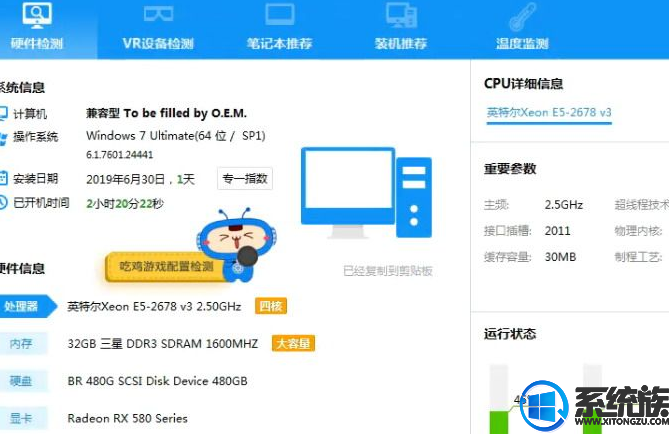Open 温度监测 temperature monitoring tab
Viewport: 669px width, 434px height.
(x=522, y=28)
